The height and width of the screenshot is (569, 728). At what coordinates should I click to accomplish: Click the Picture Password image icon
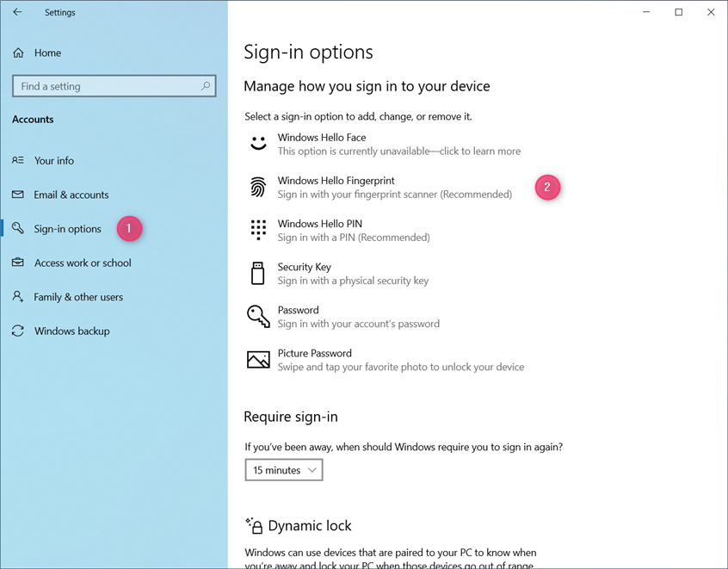(x=258, y=360)
